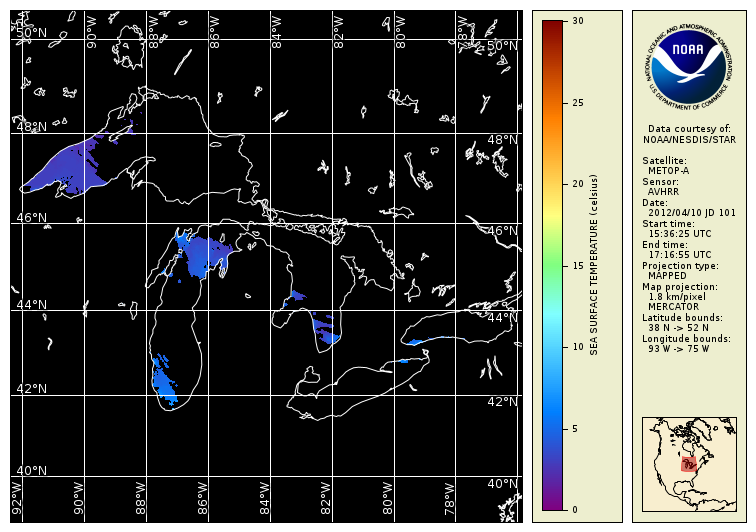Click the small blue patch in western Lake Ontario
The height and width of the screenshot is (532, 756).
[x=414, y=342]
